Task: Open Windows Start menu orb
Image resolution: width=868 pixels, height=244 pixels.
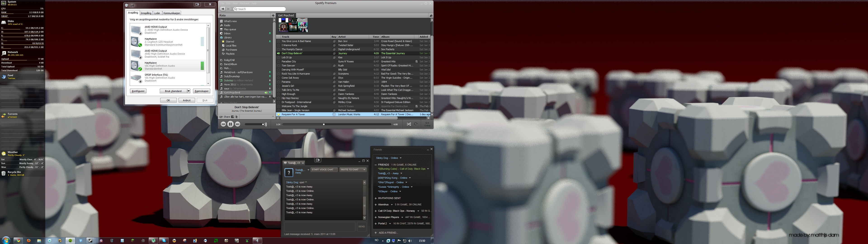Action: (x=6, y=241)
